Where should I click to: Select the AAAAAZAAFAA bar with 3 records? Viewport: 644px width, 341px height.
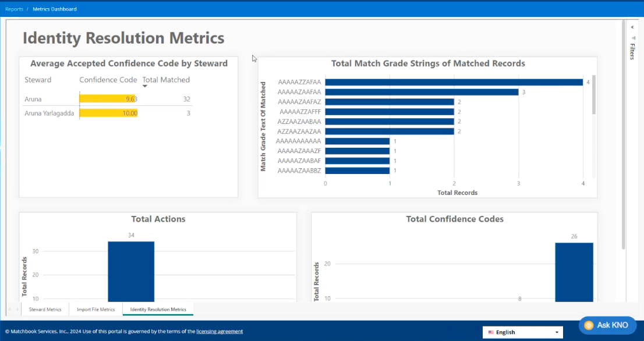[422, 92]
